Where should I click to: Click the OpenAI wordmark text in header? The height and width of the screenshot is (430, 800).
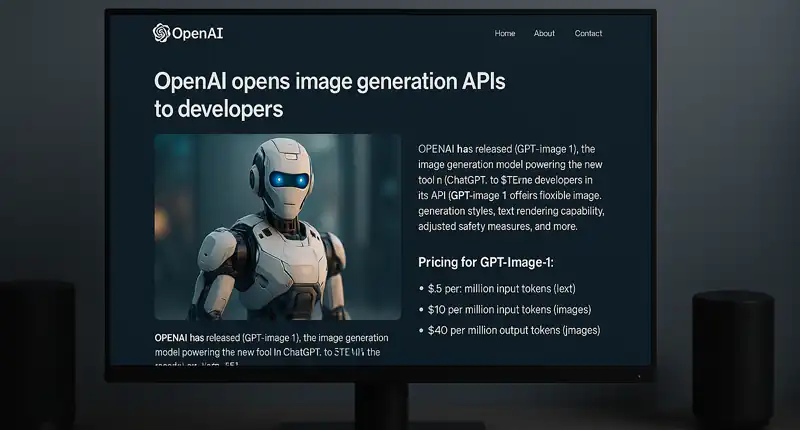pyautogui.click(x=197, y=34)
